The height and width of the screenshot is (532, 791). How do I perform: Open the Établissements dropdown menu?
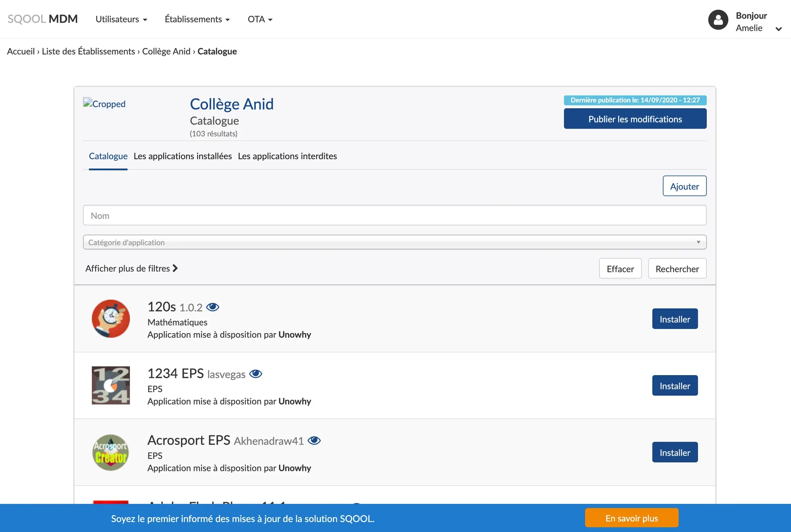[x=197, y=19]
